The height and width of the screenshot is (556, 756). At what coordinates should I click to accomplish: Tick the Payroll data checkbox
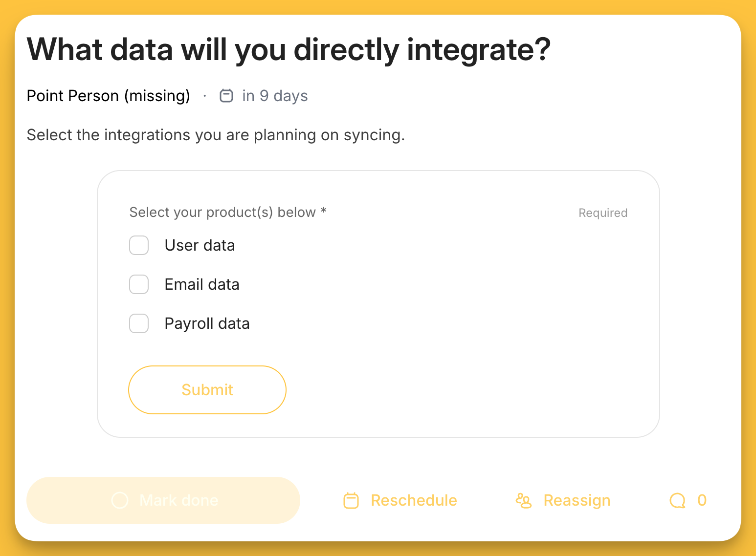(x=139, y=323)
